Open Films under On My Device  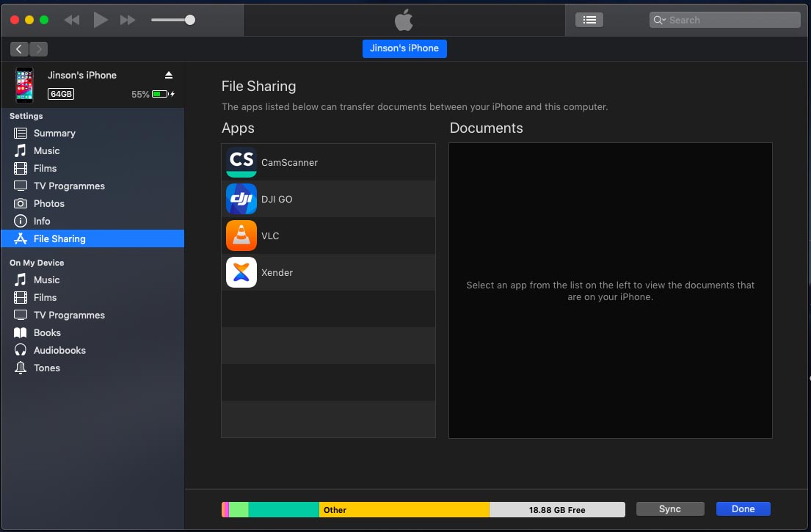click(x=92, y=298)
